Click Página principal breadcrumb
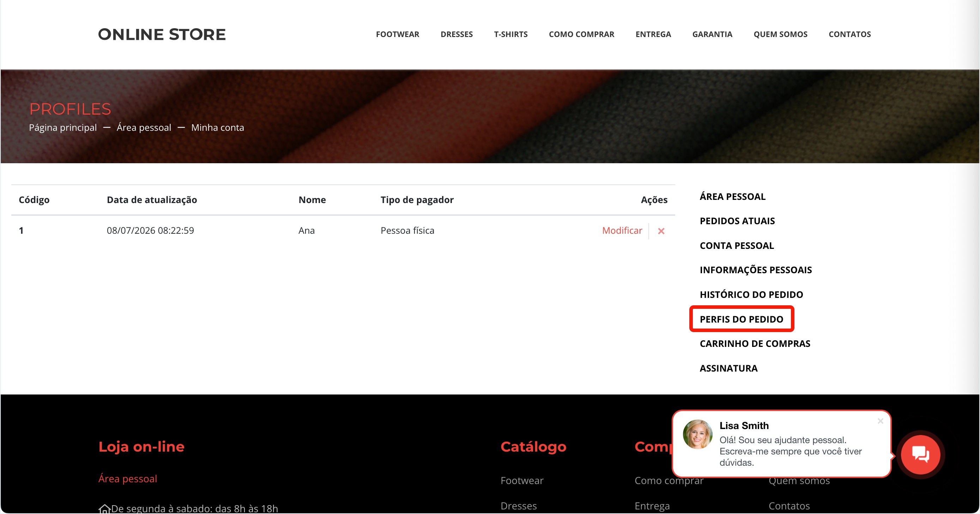This screenshot has height=514, width=980. [x=63, y=128]
